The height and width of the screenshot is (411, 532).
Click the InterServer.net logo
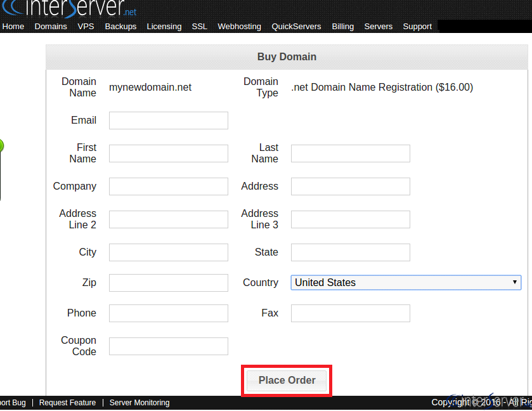70,8
